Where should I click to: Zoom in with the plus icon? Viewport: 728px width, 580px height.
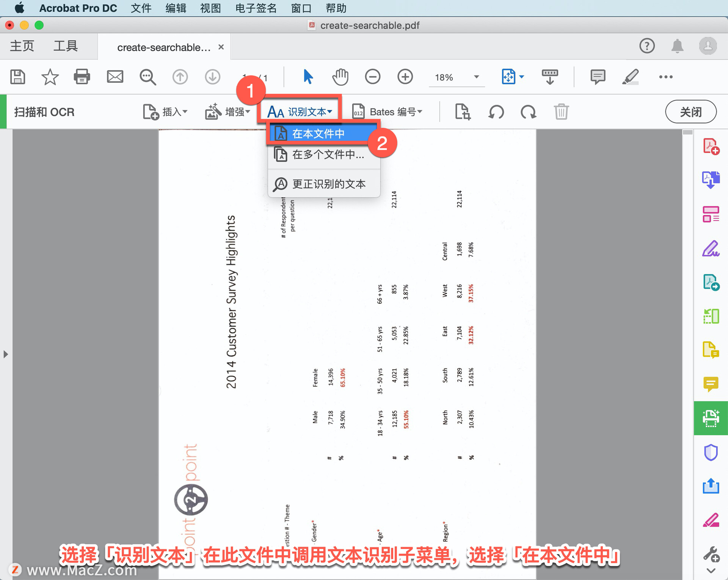point(405,77)
